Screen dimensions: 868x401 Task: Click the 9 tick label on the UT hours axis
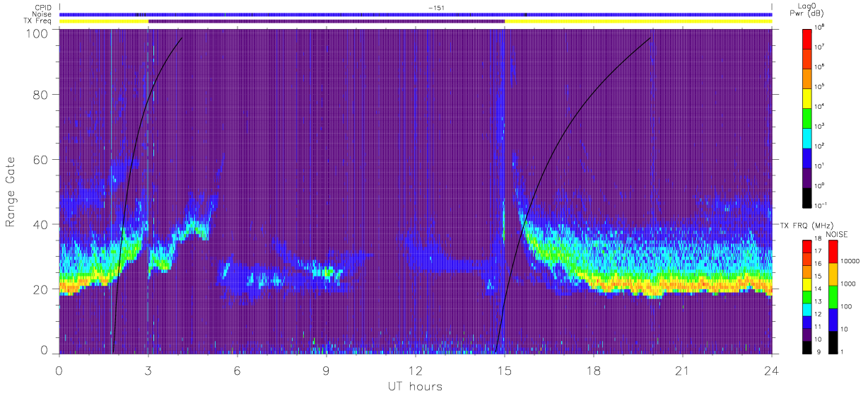click(326, 370)
